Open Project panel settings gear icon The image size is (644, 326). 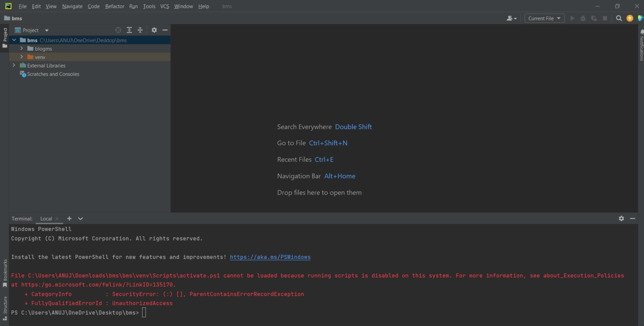coord(154,30)
